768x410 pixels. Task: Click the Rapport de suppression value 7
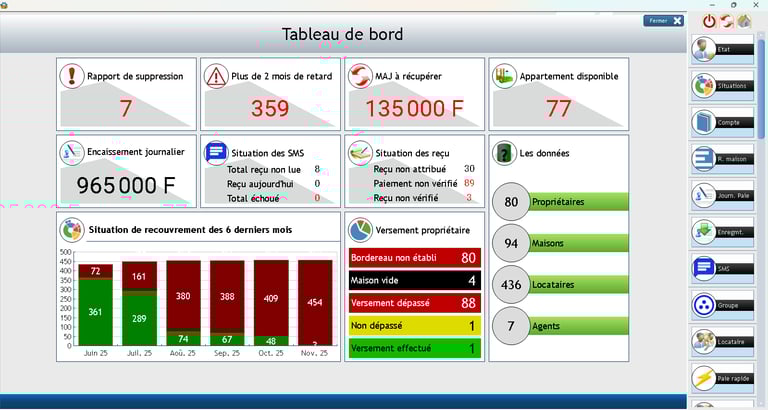(126, 108)
